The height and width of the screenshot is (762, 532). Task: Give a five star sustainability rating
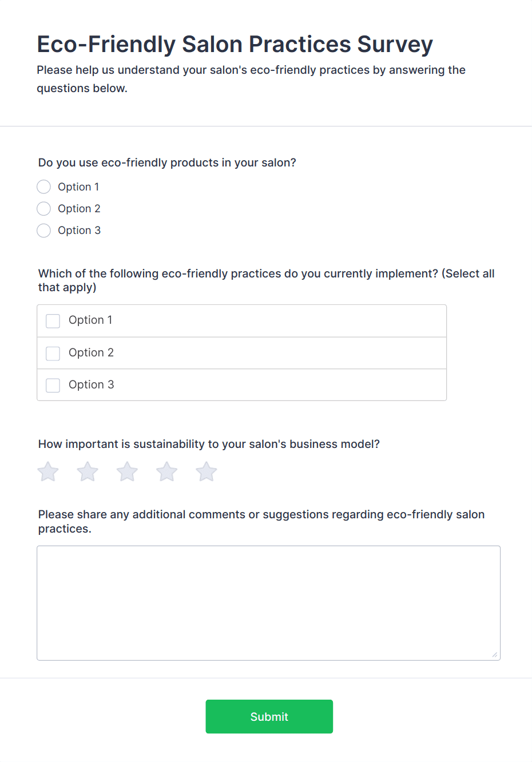pyautogui.click(x=205, y=471)
